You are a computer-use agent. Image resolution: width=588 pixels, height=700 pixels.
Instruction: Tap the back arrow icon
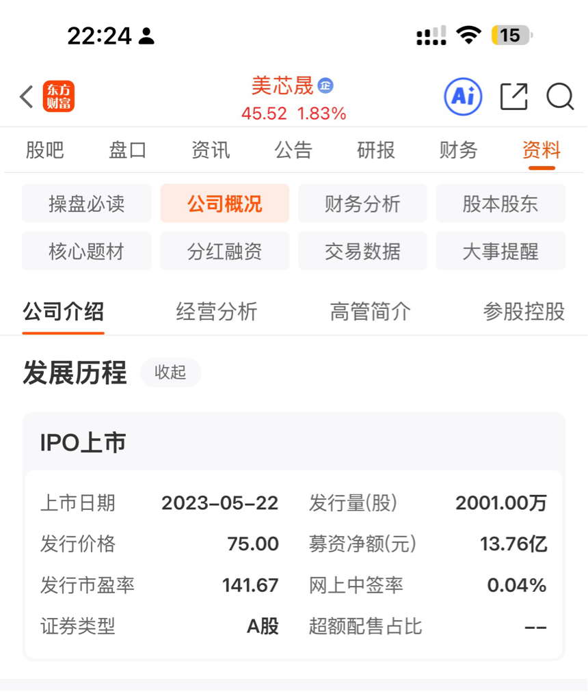pyautogui.click(x=27, y=96)
